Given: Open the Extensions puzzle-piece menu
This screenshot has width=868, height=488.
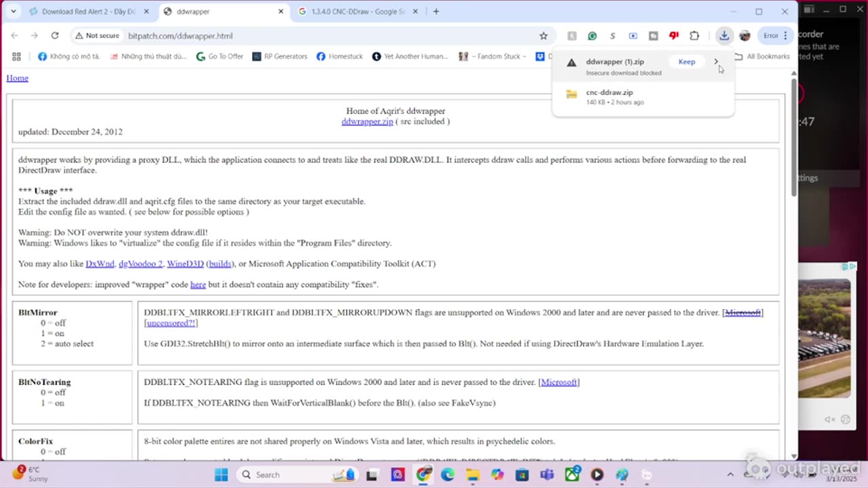Looking at the screenshot, I should click(x=694, y=36).
